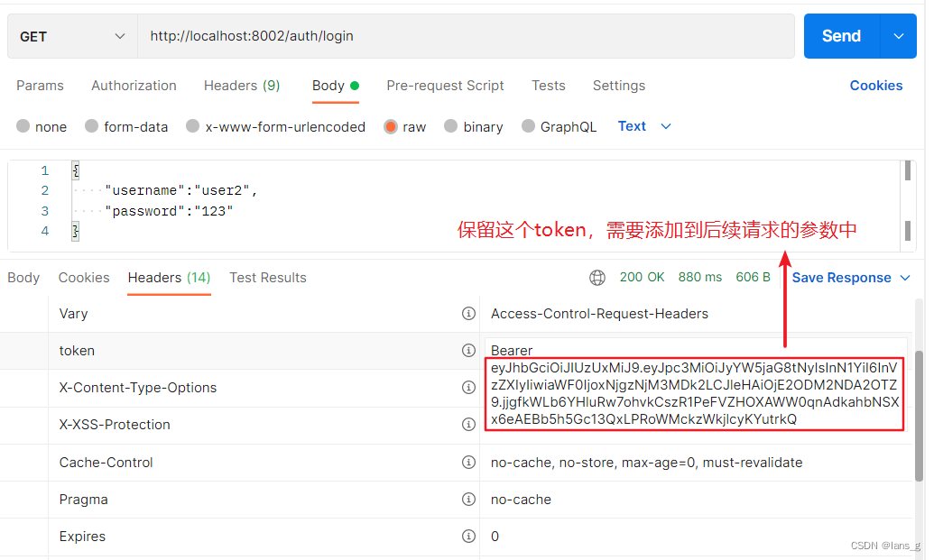Open the Pre-request Script tab
Screen dimensions: 934x560
click(445, 86)
